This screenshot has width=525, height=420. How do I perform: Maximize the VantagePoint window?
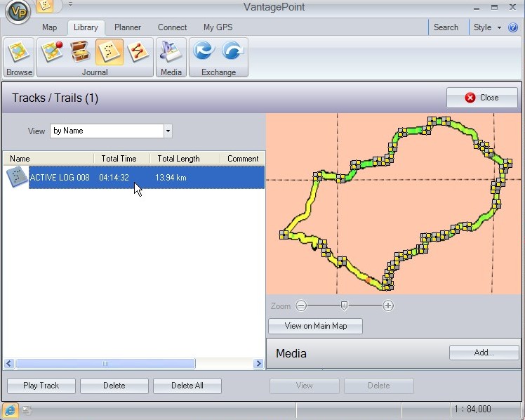(495, 7)
